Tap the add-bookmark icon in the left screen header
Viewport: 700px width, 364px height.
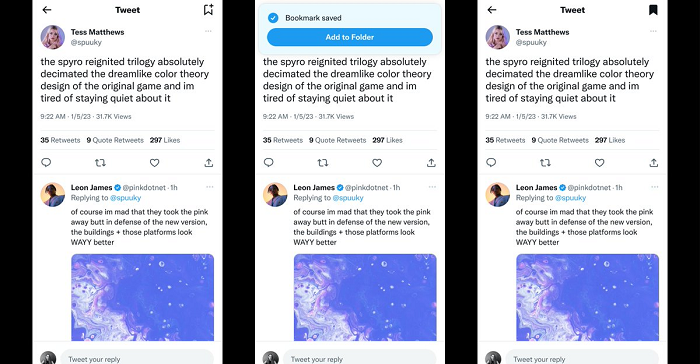click(208, 9)
